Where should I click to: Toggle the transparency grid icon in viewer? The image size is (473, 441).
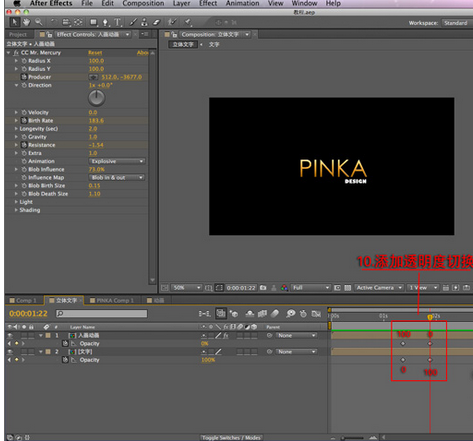click(x=347, y=288)
